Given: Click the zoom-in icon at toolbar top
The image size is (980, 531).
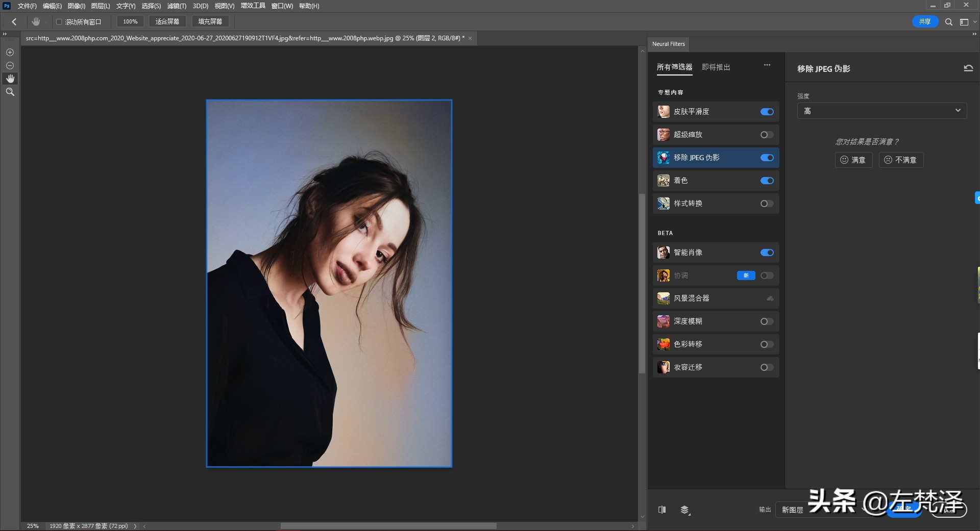Looking at the screenshot, I should 10,52.
